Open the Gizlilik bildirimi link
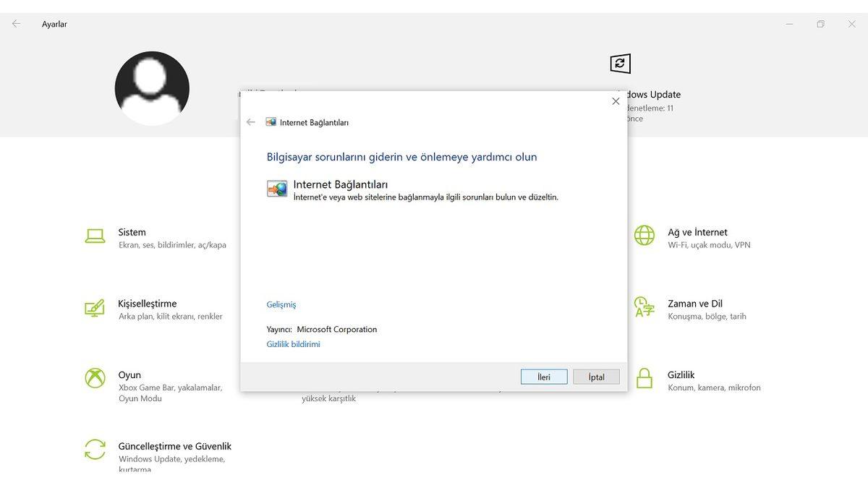This screenshot has height=488, width=868. (293, 345)
